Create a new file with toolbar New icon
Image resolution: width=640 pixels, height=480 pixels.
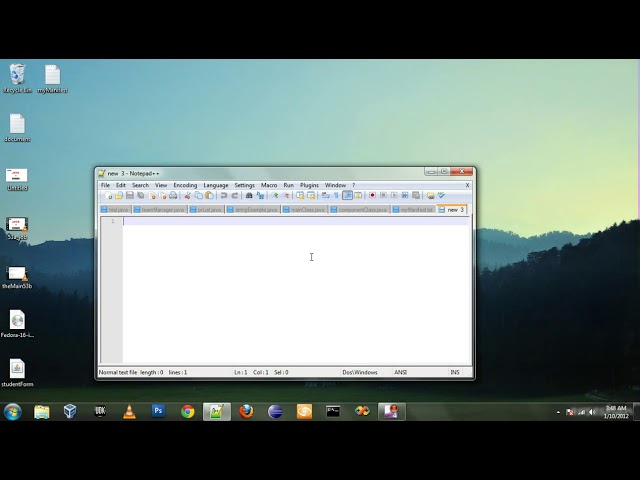tap(108, 196)
